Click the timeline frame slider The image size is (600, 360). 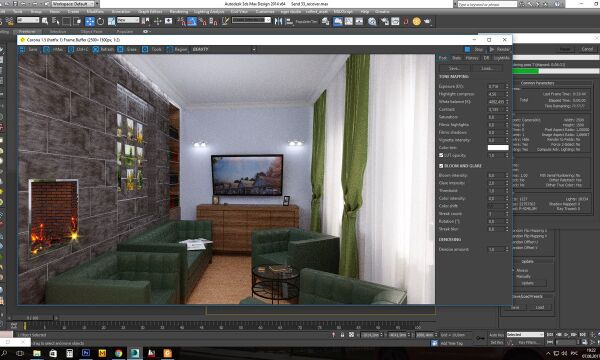tap(32, 318)
